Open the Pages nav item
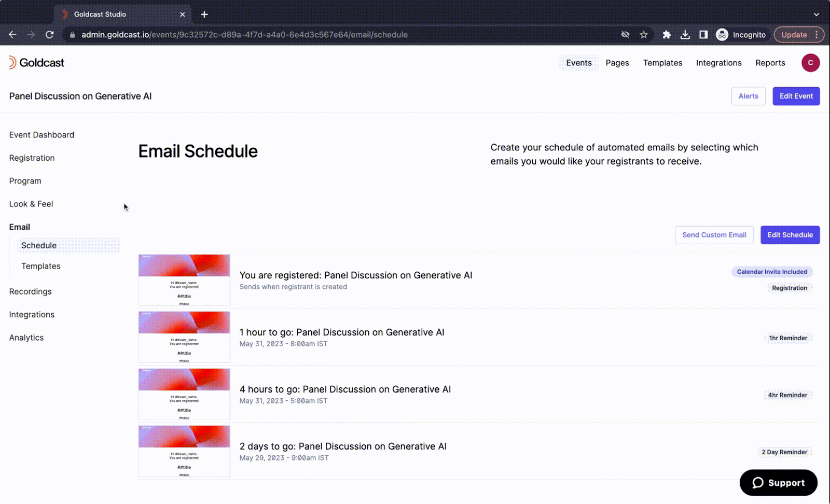This screenshot has height=504, width=830. (617, 63)
